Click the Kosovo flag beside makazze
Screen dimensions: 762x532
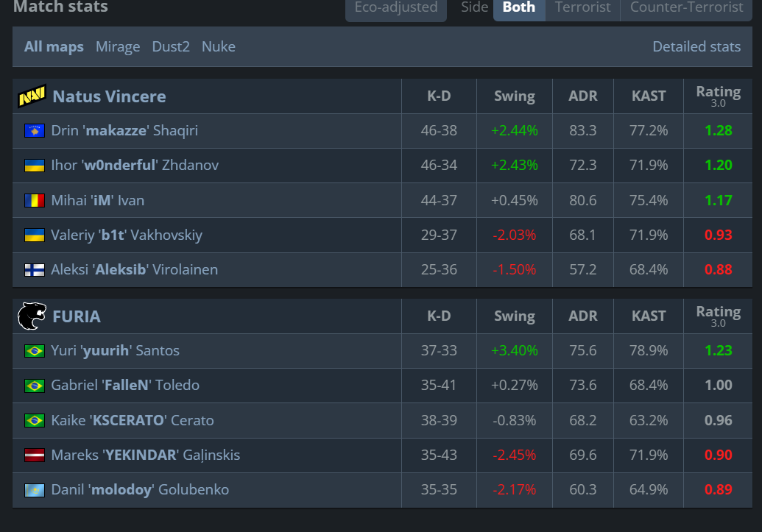35,131
